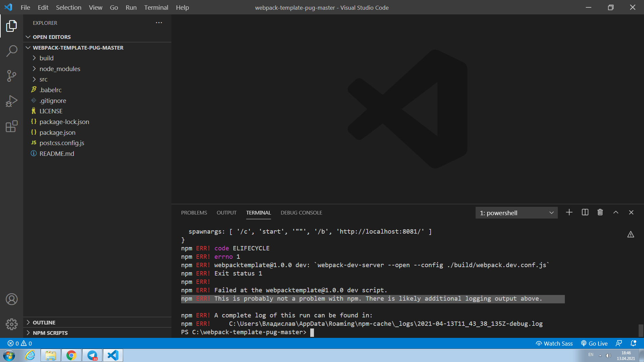Open the .babelrc file

coord(97,90)
